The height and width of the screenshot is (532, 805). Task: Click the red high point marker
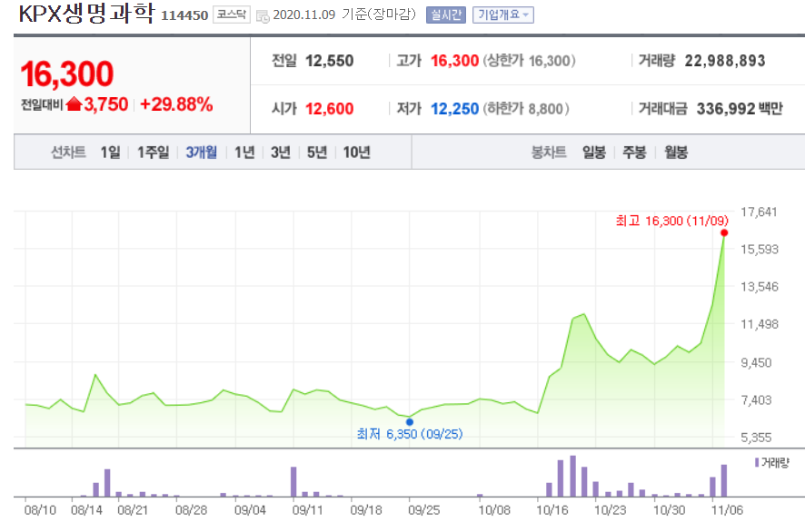coord(724,233)
